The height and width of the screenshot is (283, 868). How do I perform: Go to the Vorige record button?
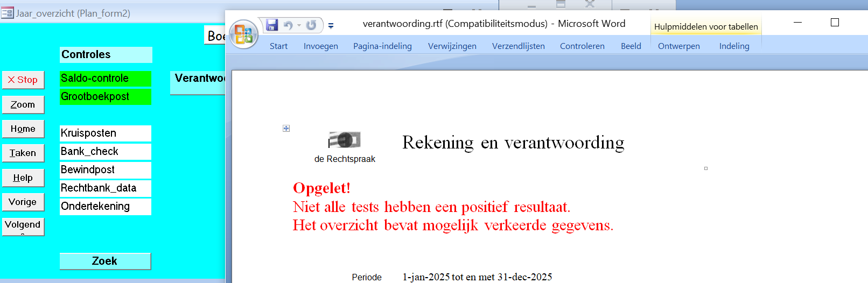coord(23,202)
